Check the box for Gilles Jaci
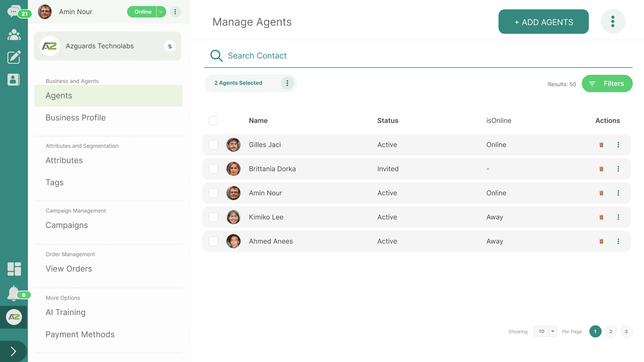 coord(213,145)
